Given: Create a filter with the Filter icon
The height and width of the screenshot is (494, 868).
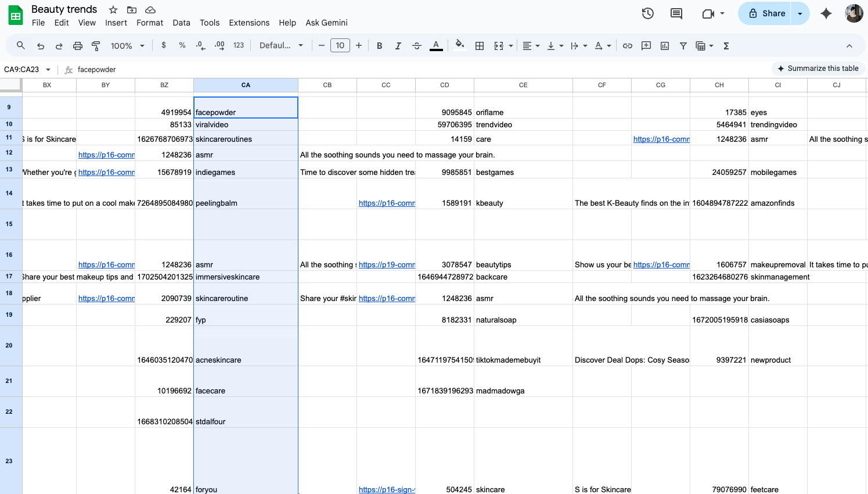Looking at the screenshot, I should pos(683,45).
